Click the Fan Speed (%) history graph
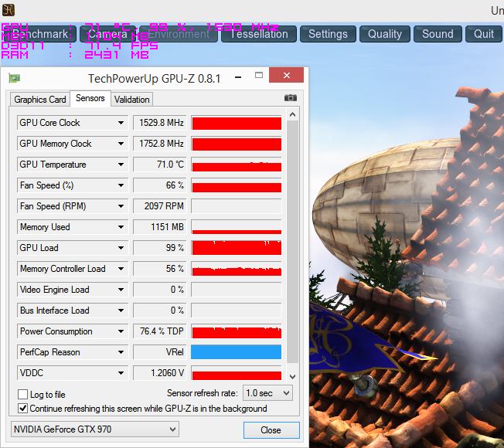This screenshot has height=448, width=504. pos(237,185)
